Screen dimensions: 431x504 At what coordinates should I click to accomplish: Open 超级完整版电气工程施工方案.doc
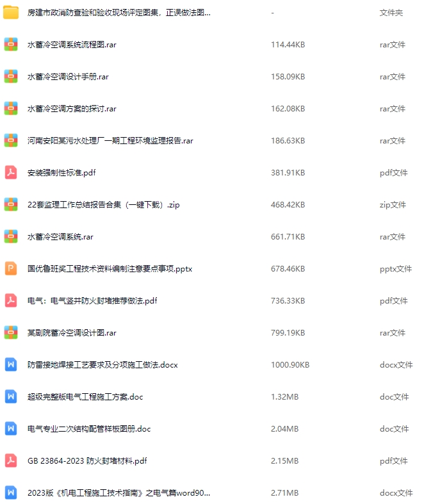click(x=85, y=396)
